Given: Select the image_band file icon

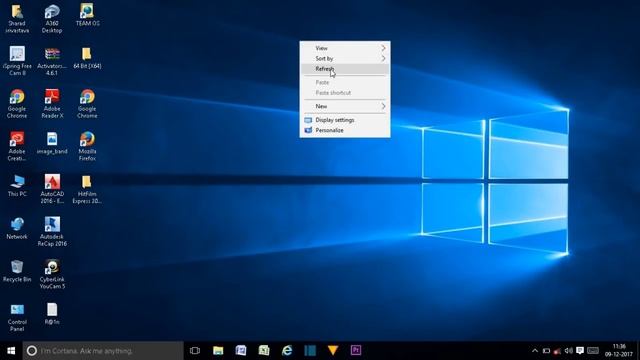Looking at the screenshot, I should [x=52, y=143].
